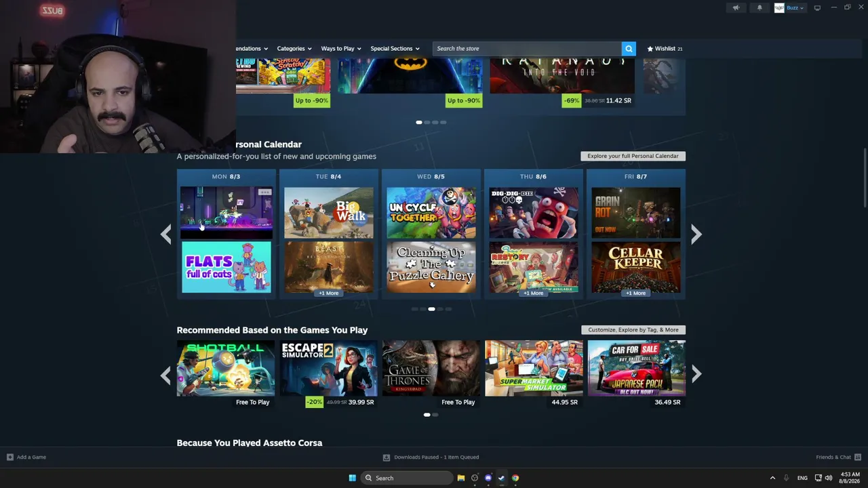Click the store search text field
The image size is (868, 488).
click(527, 49)
